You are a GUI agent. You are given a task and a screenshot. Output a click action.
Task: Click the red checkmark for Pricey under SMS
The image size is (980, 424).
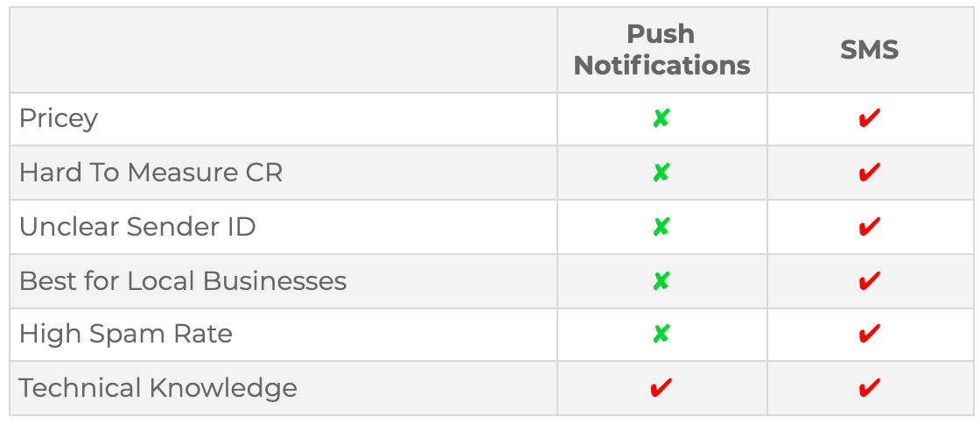coord(870,118)
